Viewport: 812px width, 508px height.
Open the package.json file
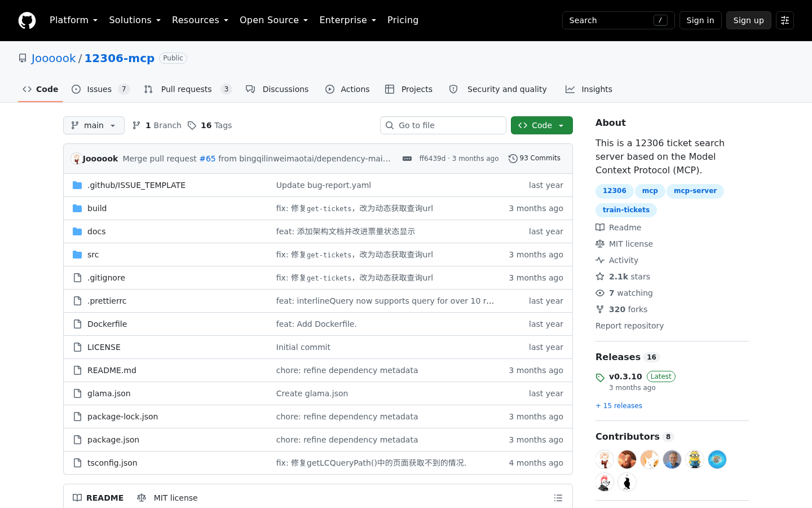pos(113,440)
